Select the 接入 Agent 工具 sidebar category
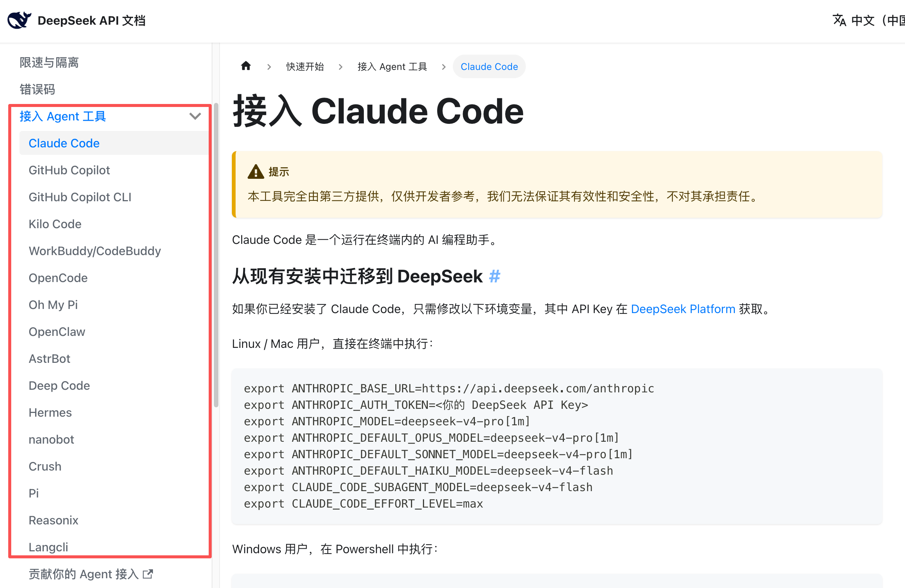The width and height of the screenshot is (905, 588). coord(63,116)
